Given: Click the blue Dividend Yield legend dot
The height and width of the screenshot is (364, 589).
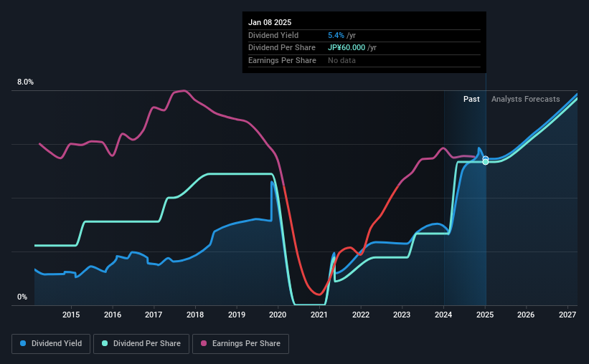Looking at the screenshot, I should tap(23, 343).
